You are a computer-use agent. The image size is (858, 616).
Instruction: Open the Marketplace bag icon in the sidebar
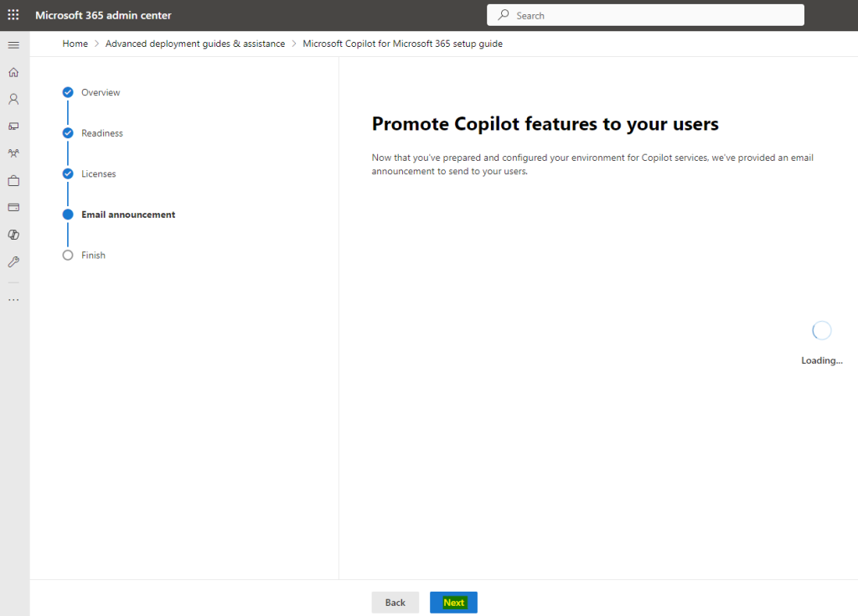[13, 181]
